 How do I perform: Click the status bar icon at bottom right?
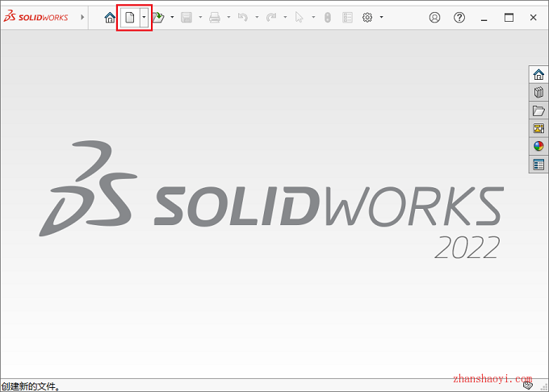coord(528,386)
